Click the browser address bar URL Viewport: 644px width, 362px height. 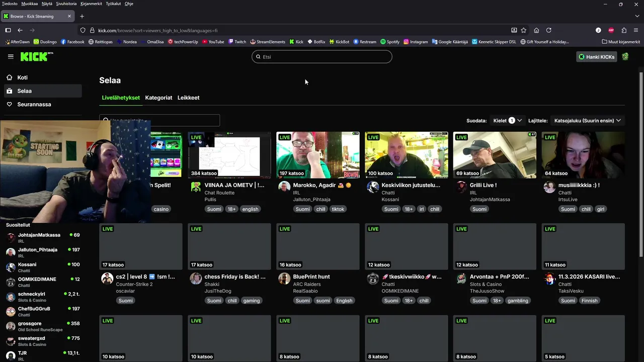[158, 30]
